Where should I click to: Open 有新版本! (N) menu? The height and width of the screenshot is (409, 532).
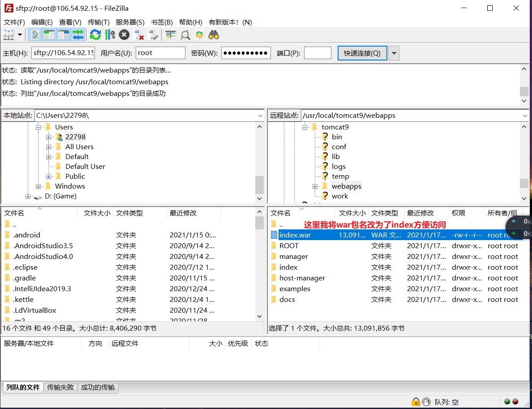coord(230,22)
